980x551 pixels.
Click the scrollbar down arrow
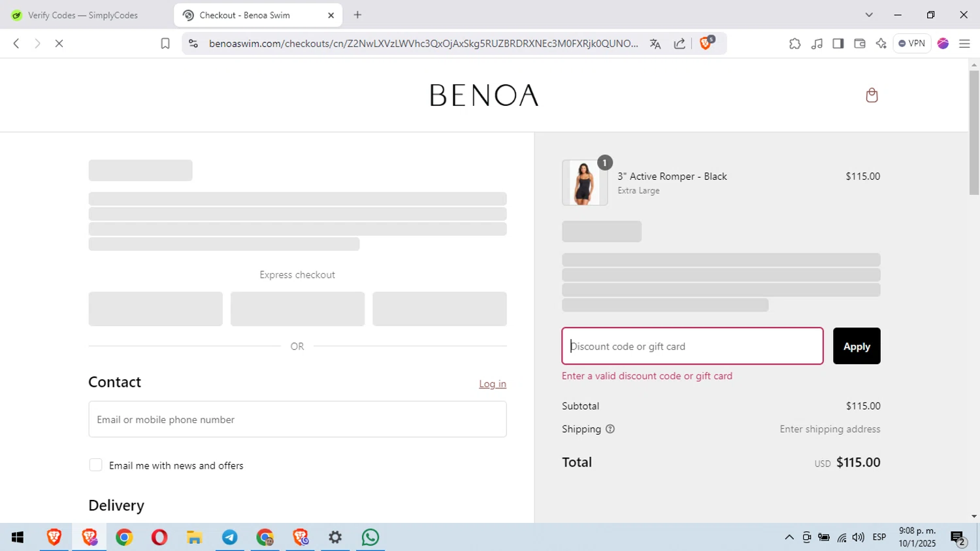point(974,516)
